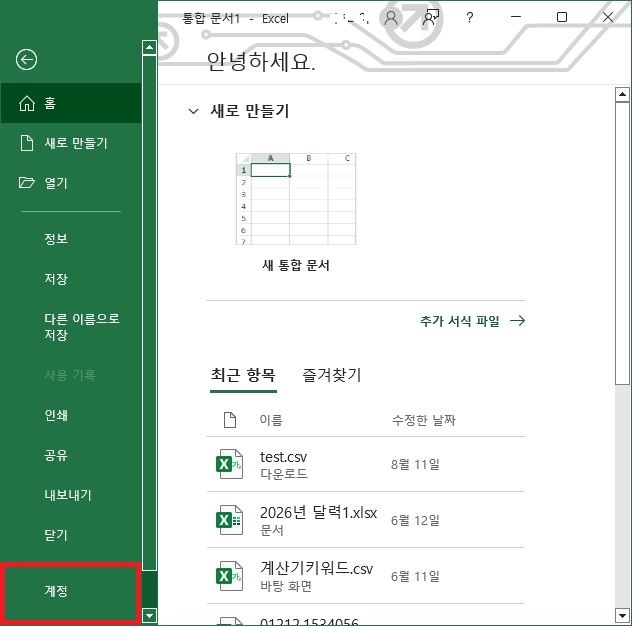Create a new blank workbook thumbnail

tap(296, 199)
